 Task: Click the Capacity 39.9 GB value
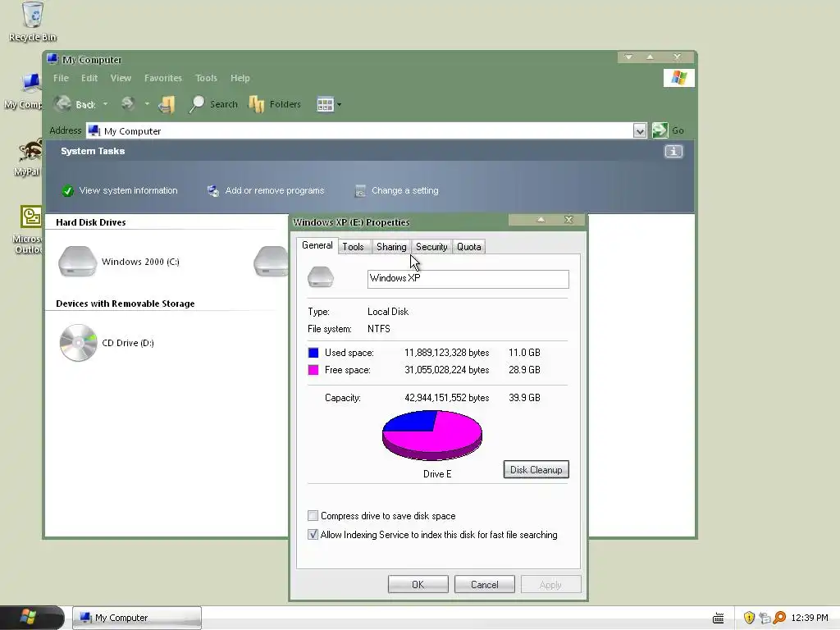coord(524,398)
